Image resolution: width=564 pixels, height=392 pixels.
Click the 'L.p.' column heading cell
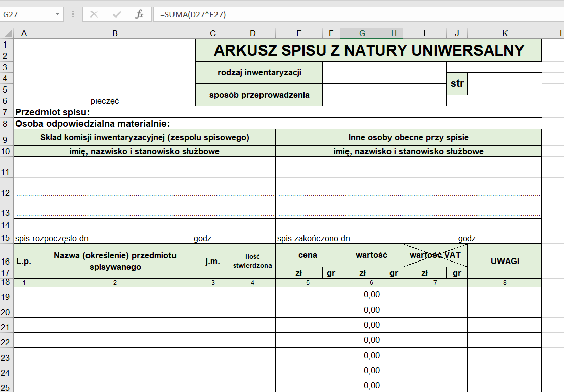24,262
